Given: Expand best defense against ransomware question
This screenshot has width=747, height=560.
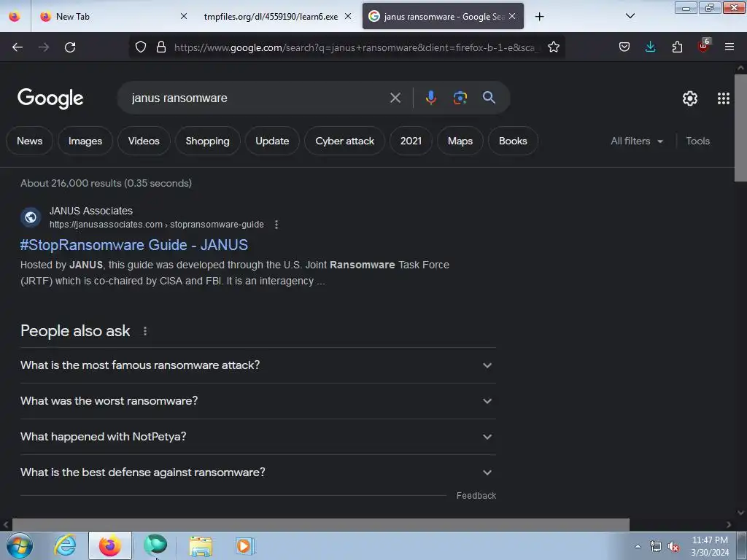Looking at the screenshot, I should 258,472.
